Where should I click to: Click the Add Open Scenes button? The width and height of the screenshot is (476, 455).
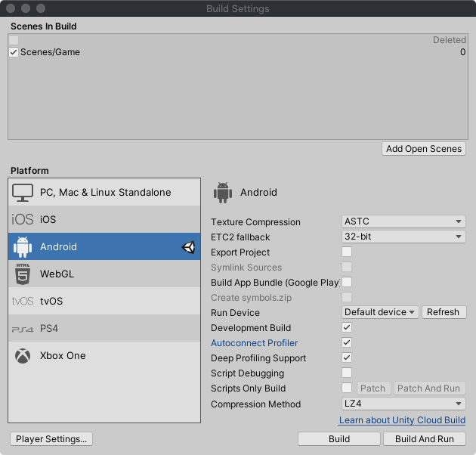pyautogui.click(x=424, y=149)
